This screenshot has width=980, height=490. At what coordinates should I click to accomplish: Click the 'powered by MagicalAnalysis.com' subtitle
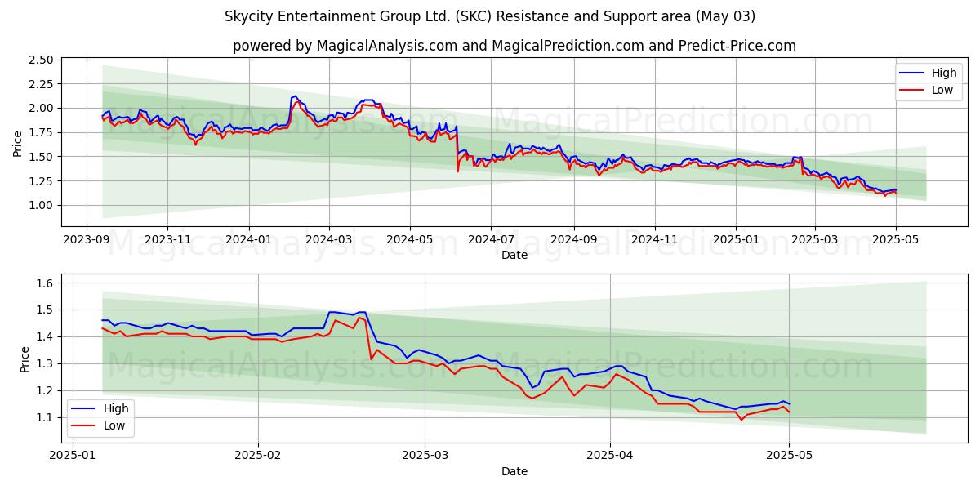[x=514, y=46]
